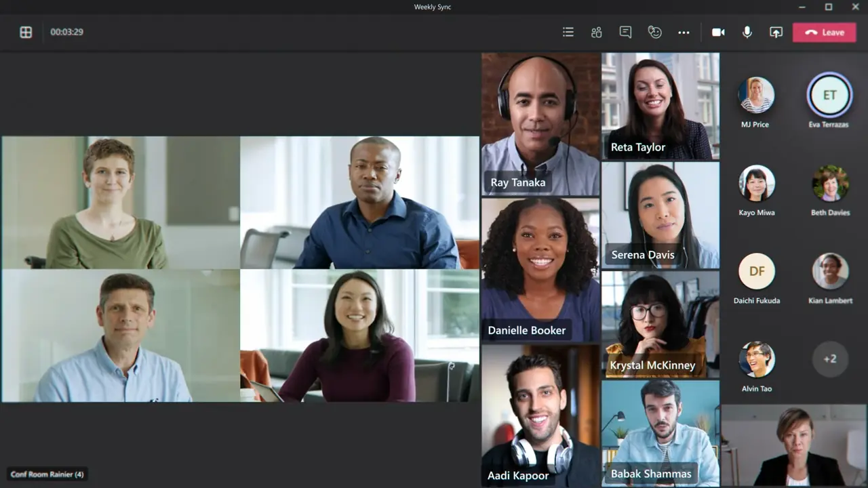Leave the meeting
The width and height of the screenshot is (868, 488).
pos(824,33)
